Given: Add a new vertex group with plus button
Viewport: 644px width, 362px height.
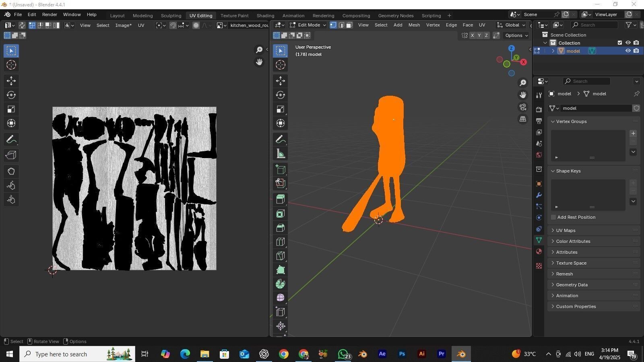Looking at the screenshot, I should click(633, 134).
